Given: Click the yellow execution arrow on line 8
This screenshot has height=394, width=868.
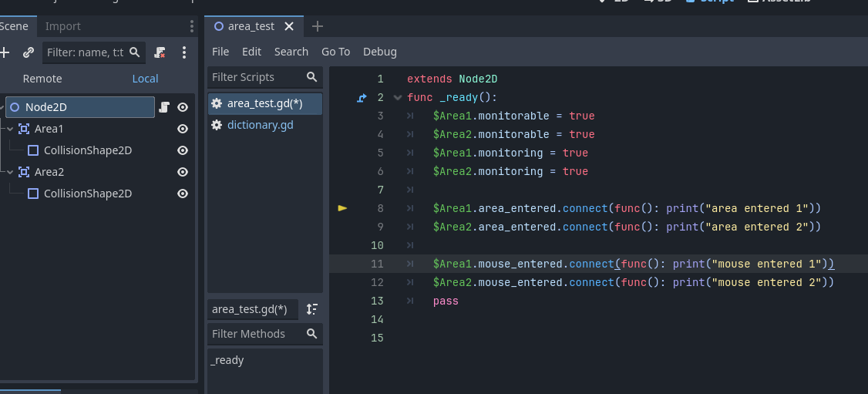Looking at the screenshot, I should coord(343,208).
